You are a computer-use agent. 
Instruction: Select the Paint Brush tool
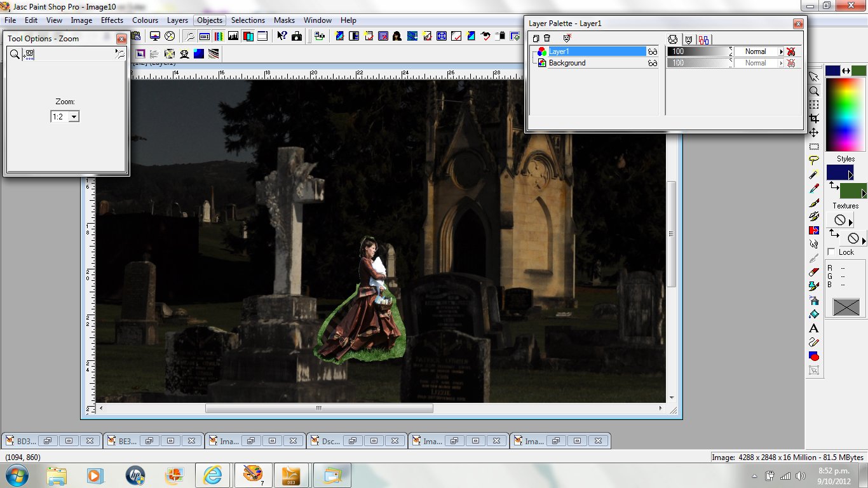(x=814, y=203)
